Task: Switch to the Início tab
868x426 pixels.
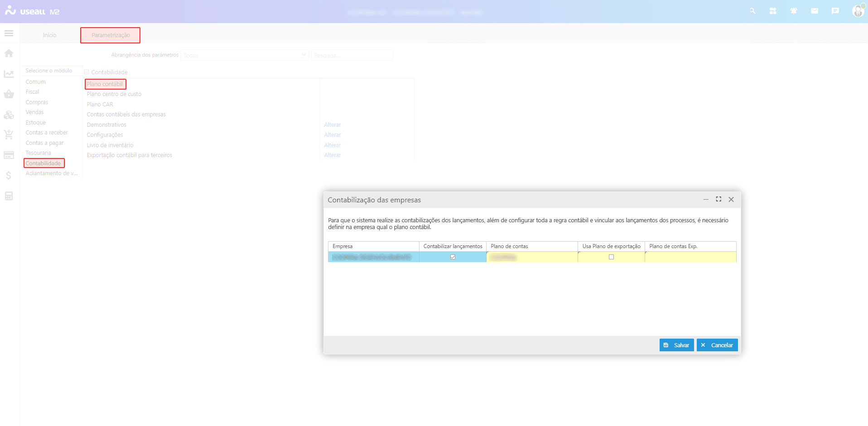Action: tap(49, 35)
